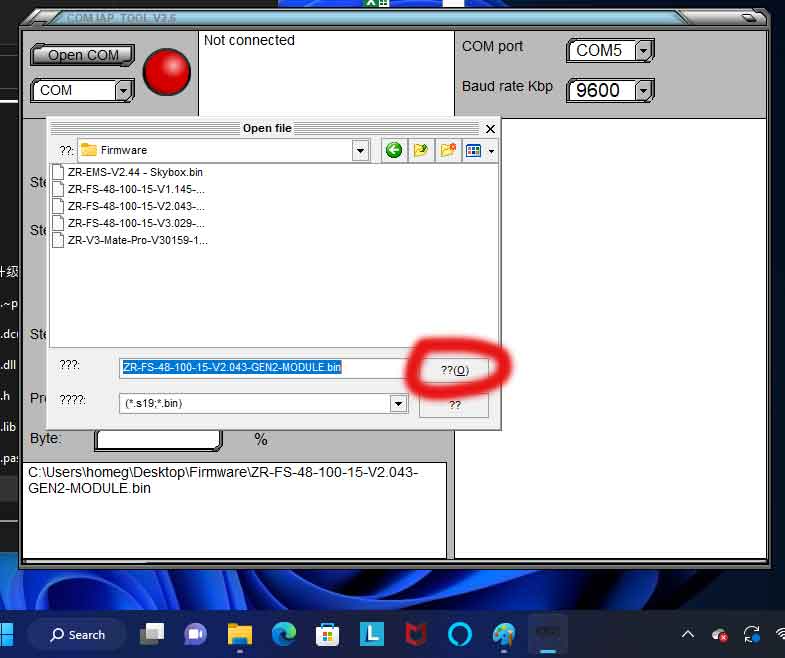Close the Open file dialog
This screenshot has height=658, width=785.
[491, 129]
